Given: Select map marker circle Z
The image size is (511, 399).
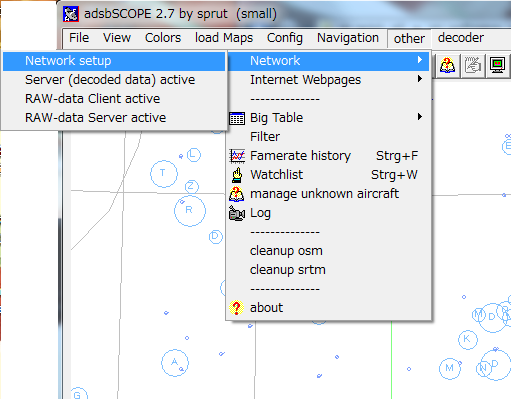Looking at the screenshot, I should tap(191, 187).
